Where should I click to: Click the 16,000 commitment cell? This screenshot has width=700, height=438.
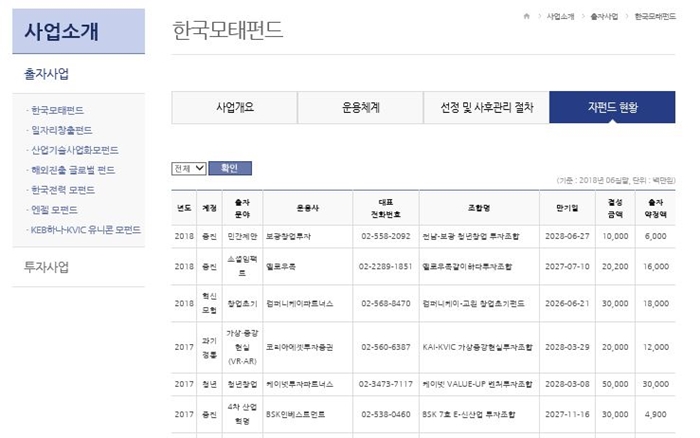(x=656, y=267)
